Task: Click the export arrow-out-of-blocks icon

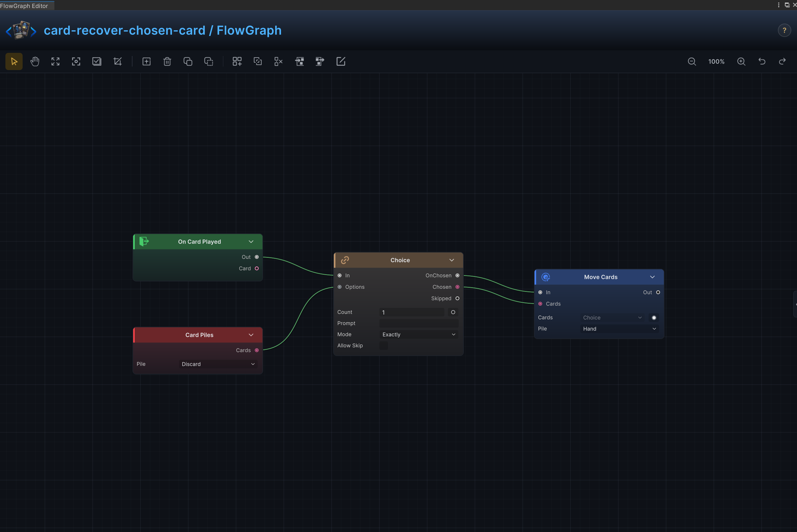Action: click(320, 61)
